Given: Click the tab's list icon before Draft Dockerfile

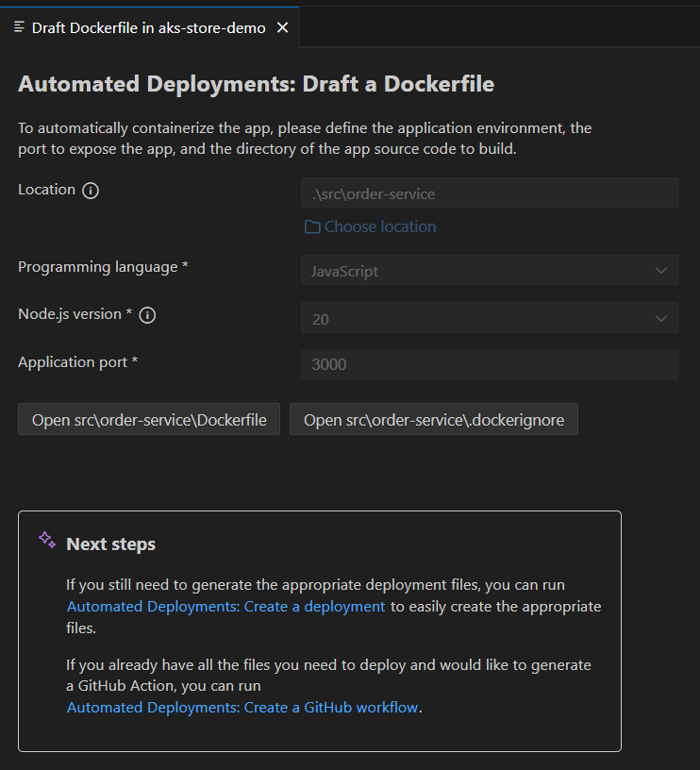Looking at the screenshot, I should 19,27.
